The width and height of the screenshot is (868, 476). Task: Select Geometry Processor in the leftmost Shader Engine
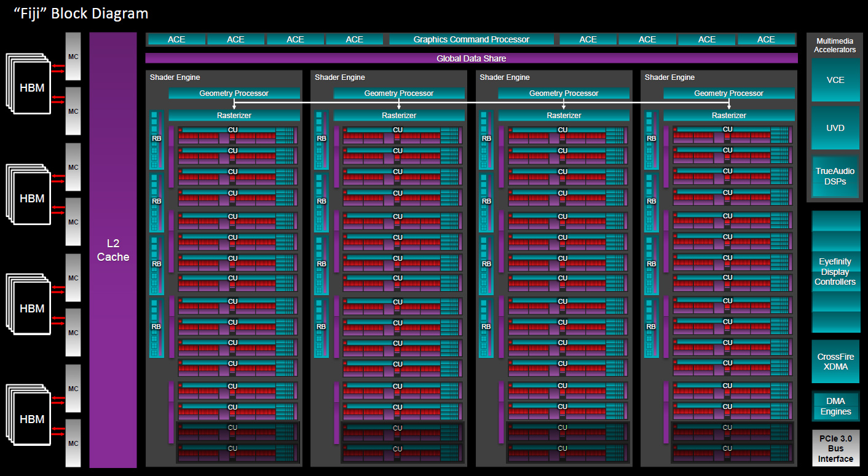point(234,93)
